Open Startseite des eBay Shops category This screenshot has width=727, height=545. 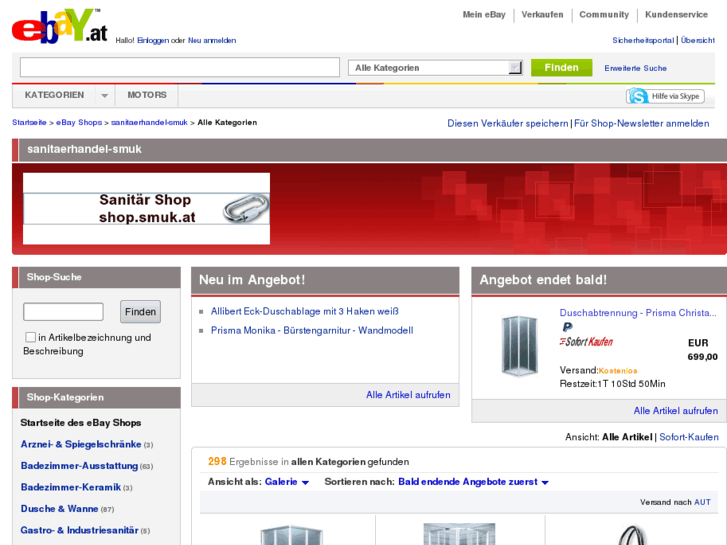pyautogui.click(x=81, y=423)
